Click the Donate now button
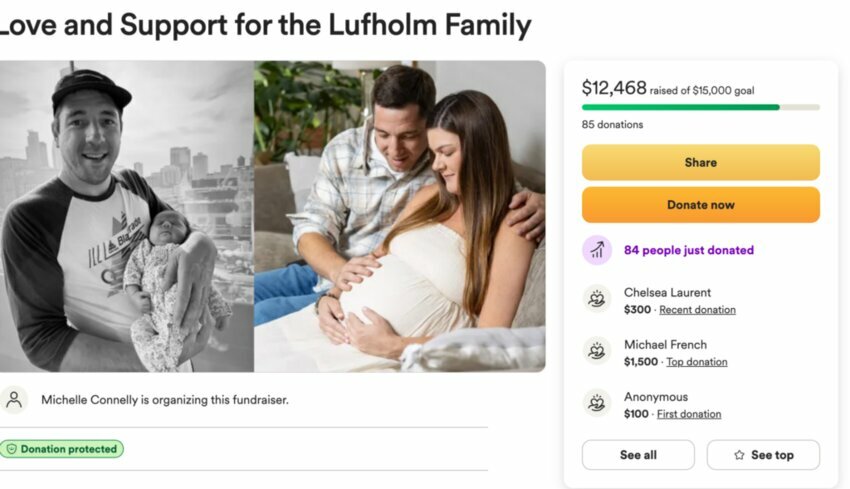850x489 pixels. click(x=700, y=204)
